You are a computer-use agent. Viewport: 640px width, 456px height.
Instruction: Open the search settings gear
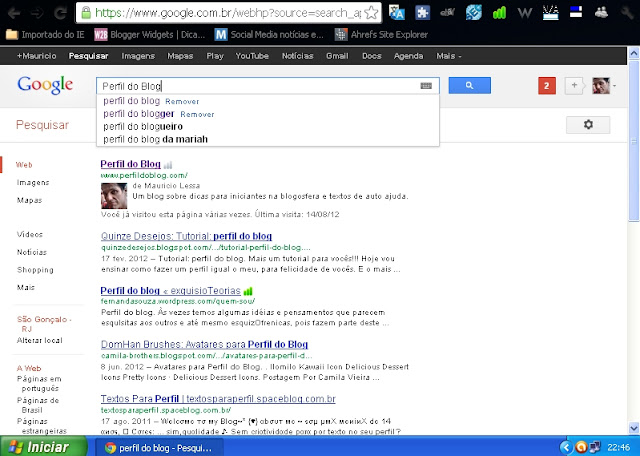click(x=588, y=125)
